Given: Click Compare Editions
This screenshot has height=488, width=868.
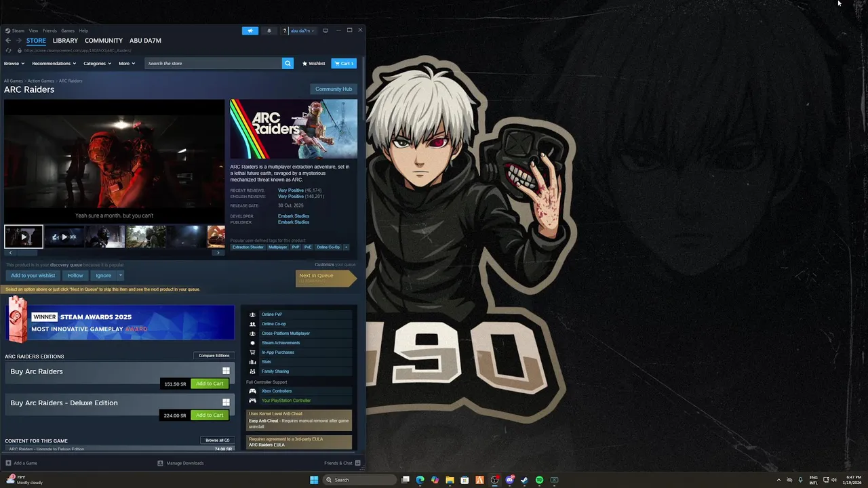Looking at the screenshot, I should click(x=214, y=355).
